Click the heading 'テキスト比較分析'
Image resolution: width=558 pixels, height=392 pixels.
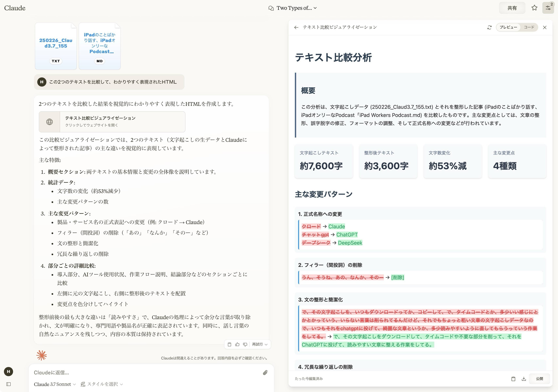click(333, 57)
